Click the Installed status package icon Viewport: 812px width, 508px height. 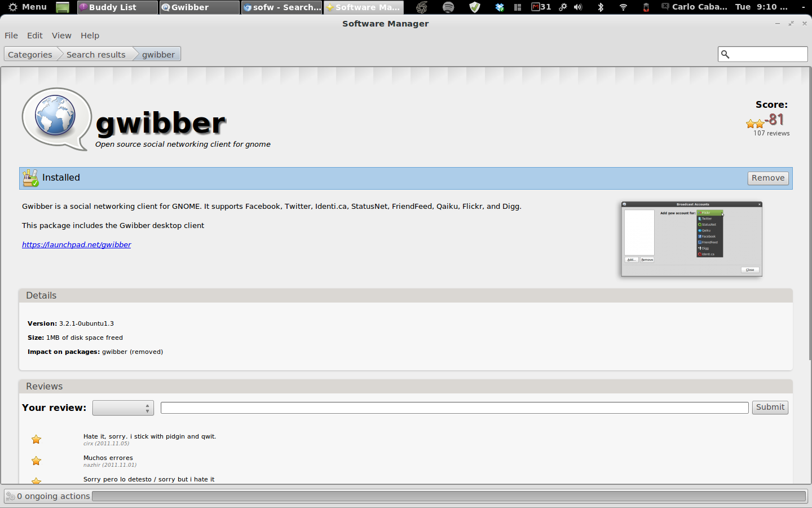[x=30, y=178]
